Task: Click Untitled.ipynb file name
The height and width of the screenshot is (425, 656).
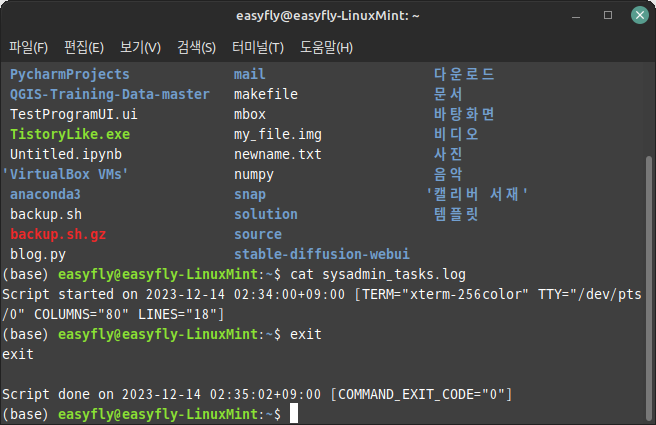Action: [66, 154]
